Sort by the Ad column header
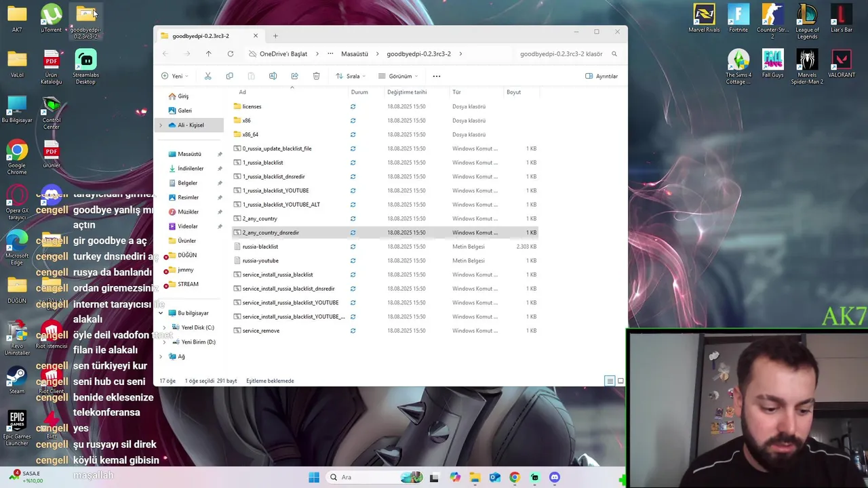 [x=242, y=92]
